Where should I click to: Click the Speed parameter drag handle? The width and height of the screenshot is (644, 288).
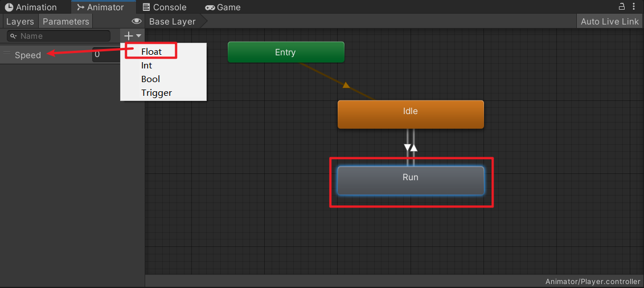tap(7, 55)
